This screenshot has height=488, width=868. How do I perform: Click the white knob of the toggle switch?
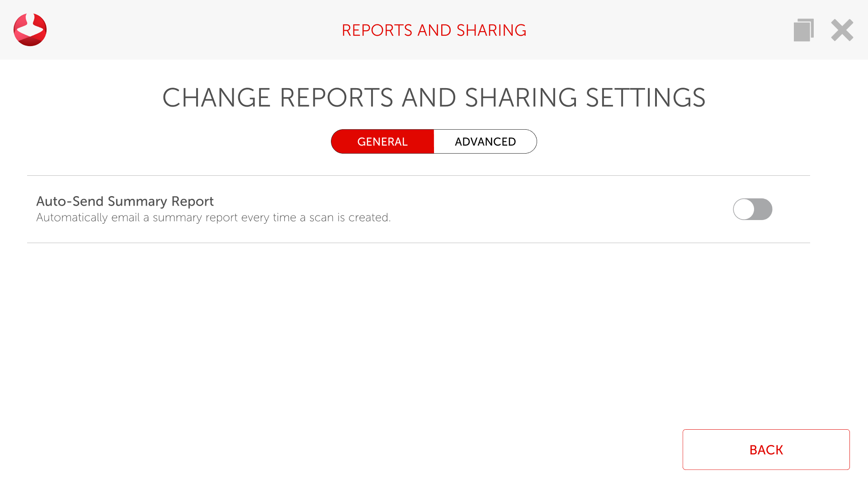(744, 209)
